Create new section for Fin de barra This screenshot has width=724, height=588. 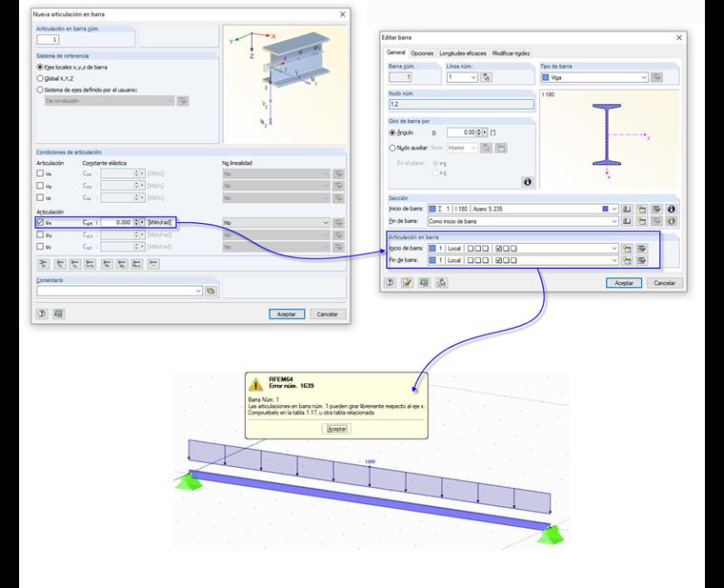pos(641,221)
